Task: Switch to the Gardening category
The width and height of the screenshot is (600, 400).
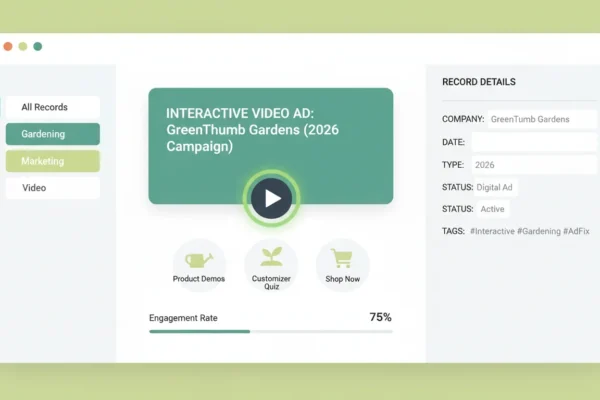Action: click(53, 134)
